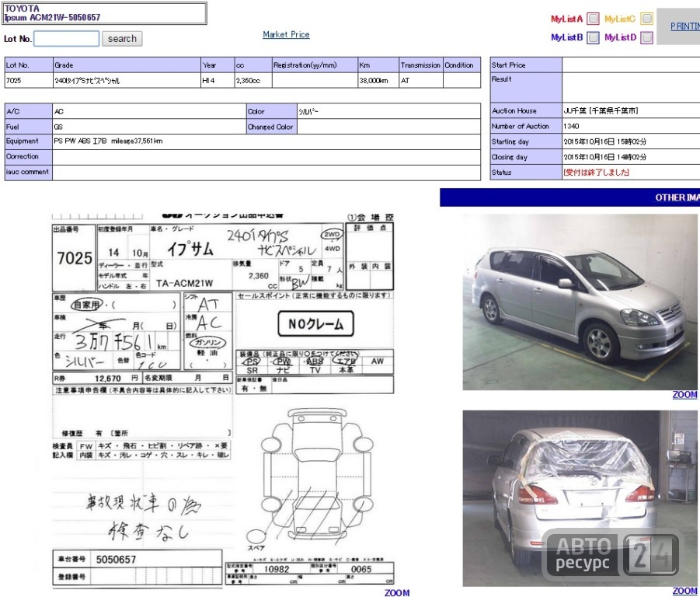Viewport: 700px width, 597px height.
Task: Select the H14 year cell
Action: [218, 80]
